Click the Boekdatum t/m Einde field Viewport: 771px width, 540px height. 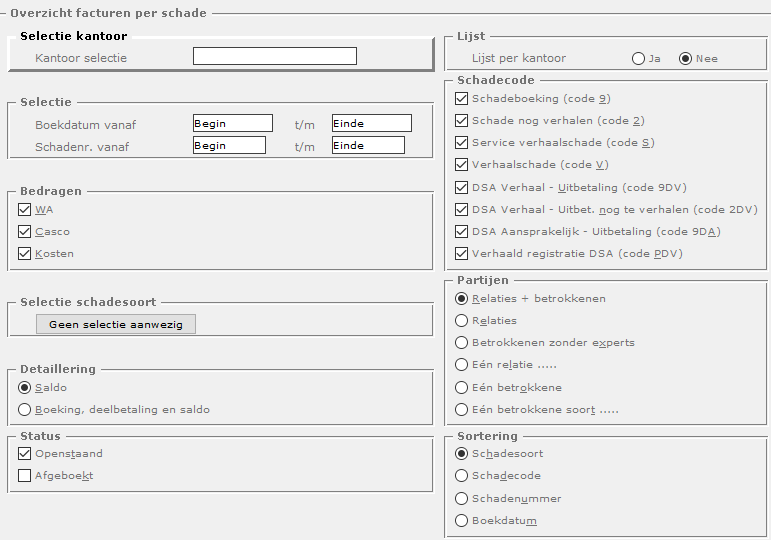click(371, 123)
